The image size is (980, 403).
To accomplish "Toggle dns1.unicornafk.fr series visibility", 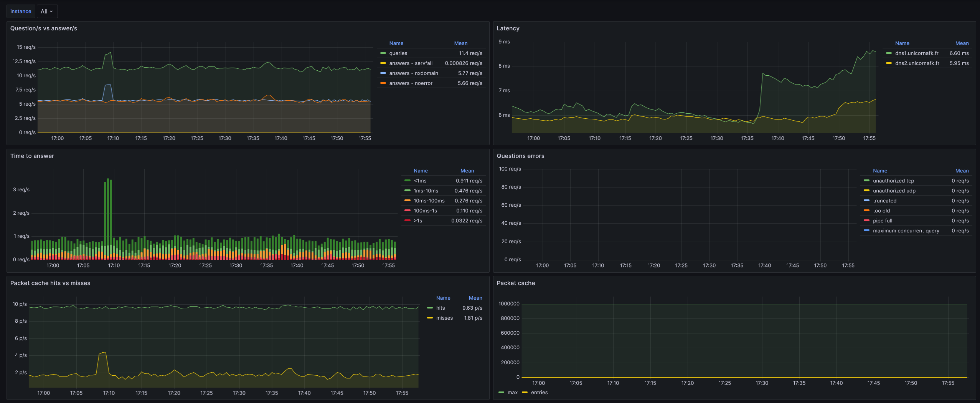I will pos(916,53).
